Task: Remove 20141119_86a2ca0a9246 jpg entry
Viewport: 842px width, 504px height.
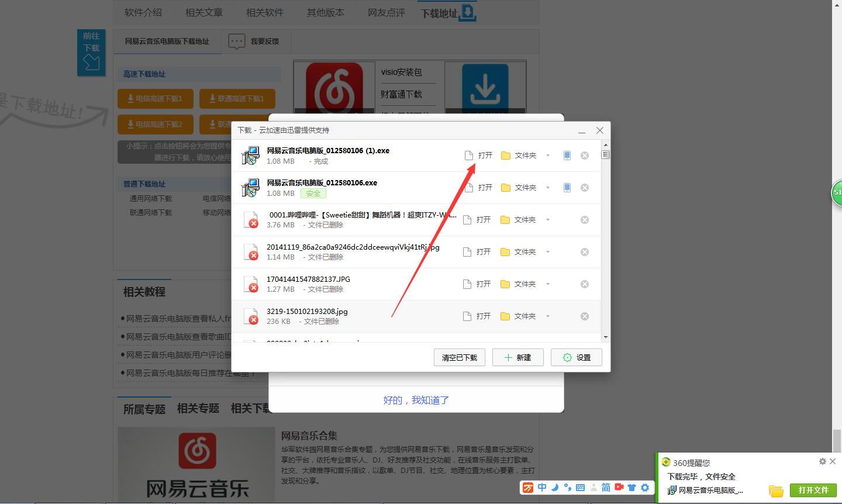Action: [584, 252]
